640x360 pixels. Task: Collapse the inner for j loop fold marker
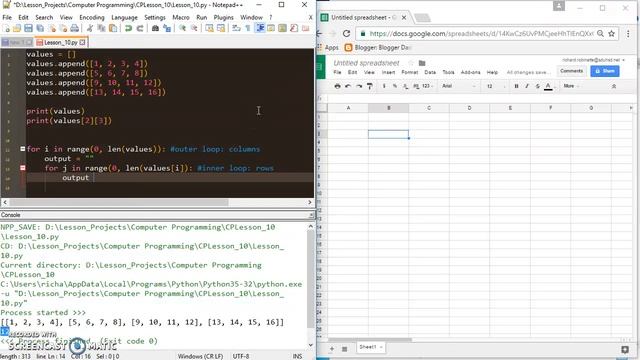[23, 168]
